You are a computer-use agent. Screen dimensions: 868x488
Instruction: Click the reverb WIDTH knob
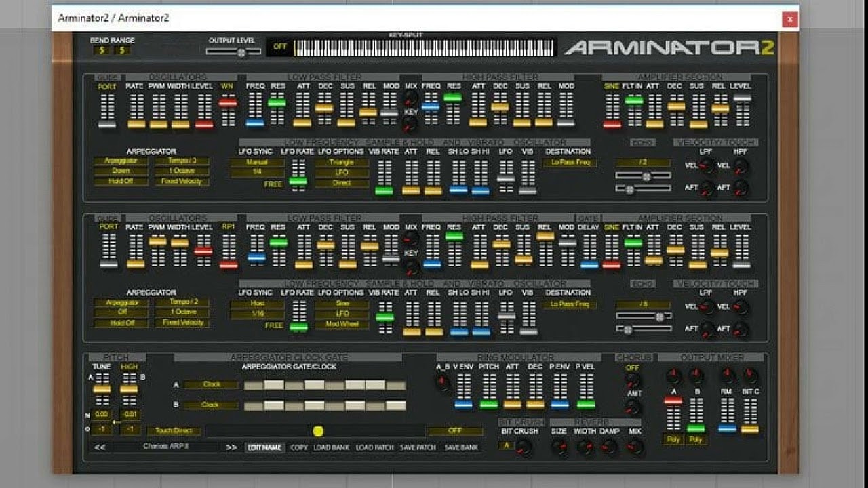[x=585, y=447]
